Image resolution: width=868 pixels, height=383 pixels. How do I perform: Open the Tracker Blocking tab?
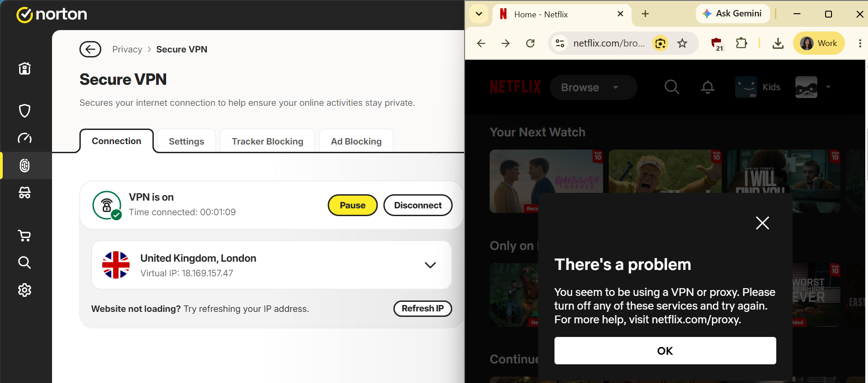point(267,141)
